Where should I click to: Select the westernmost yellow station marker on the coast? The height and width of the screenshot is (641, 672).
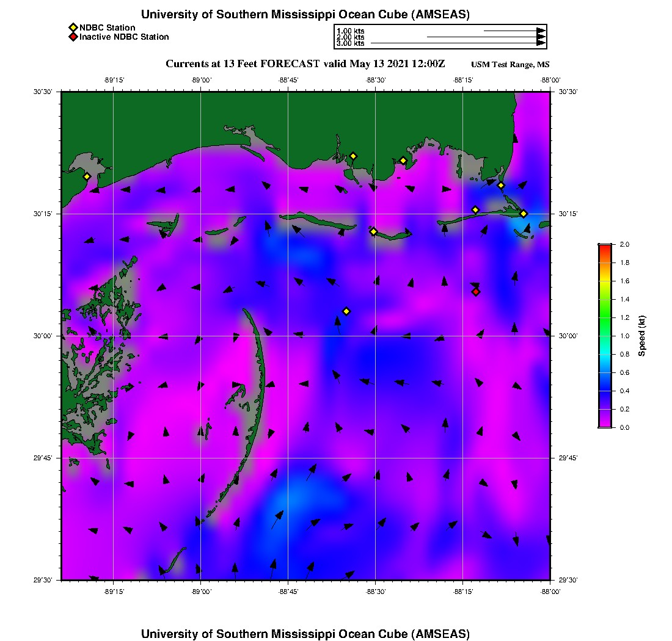[x=87, y=176]
